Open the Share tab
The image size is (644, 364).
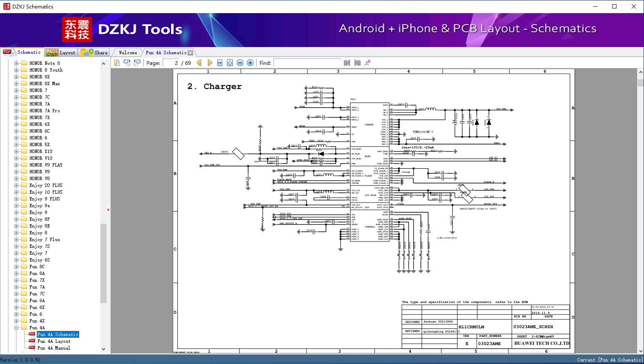pyautogui.click(x=94, y=53)
